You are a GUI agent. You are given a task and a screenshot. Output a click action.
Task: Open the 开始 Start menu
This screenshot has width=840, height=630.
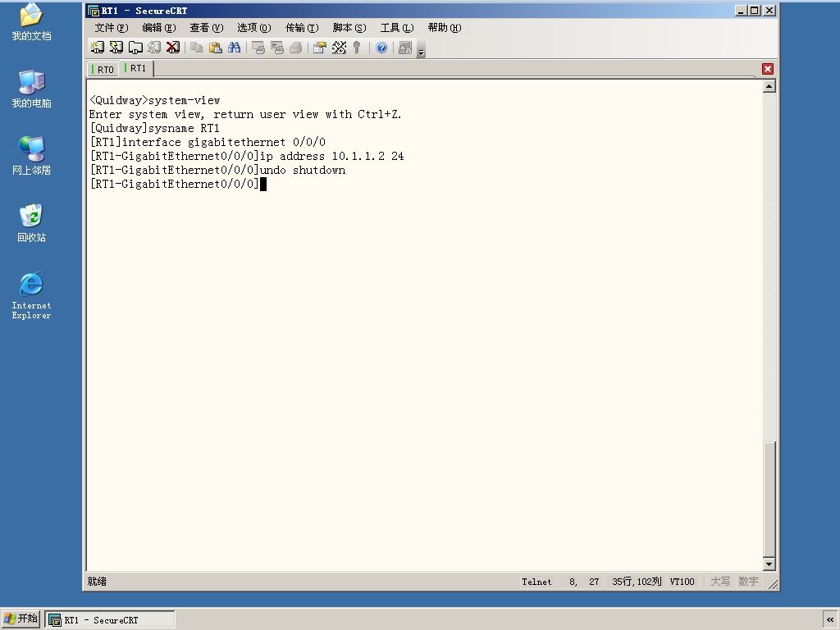[21, 619]
